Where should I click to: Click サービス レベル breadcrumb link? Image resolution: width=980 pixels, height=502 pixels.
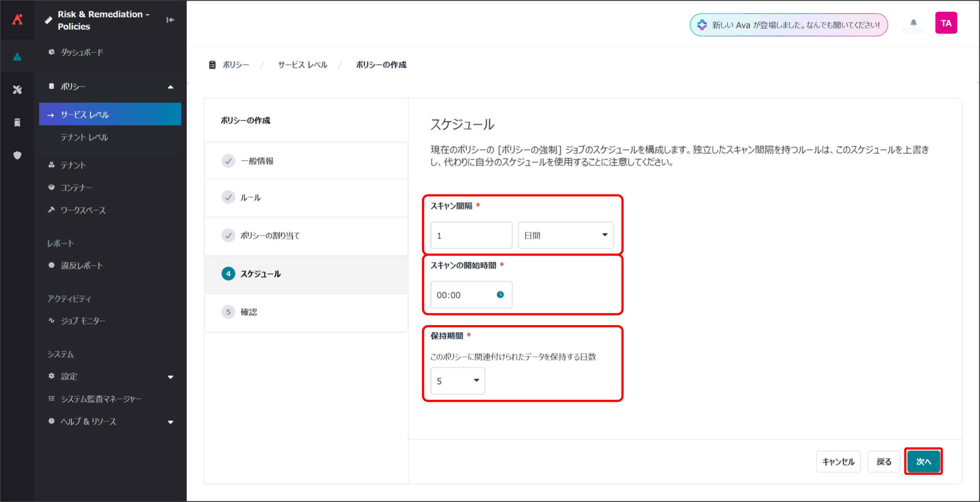pyautogui.click(x=302, y=65)
